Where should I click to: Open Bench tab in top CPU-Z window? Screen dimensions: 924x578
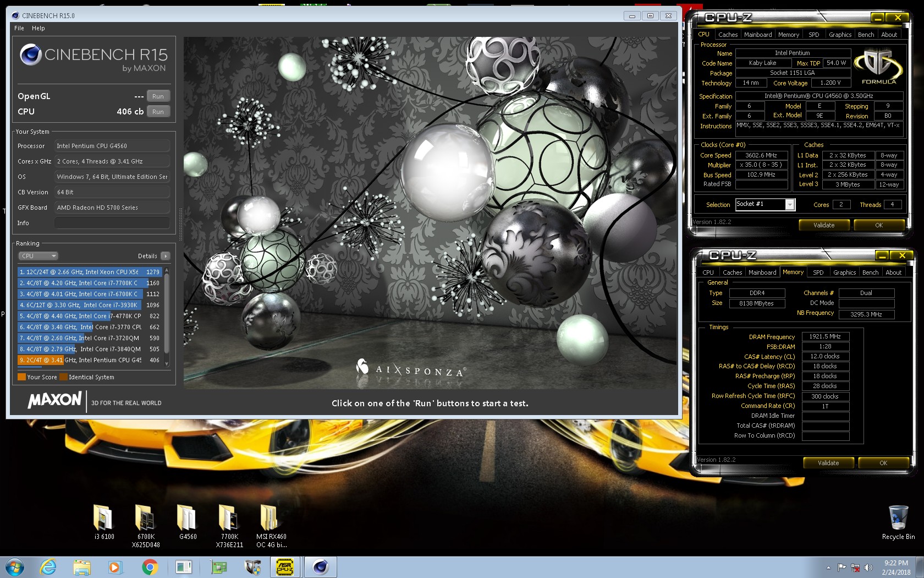(x=866, y=35)
